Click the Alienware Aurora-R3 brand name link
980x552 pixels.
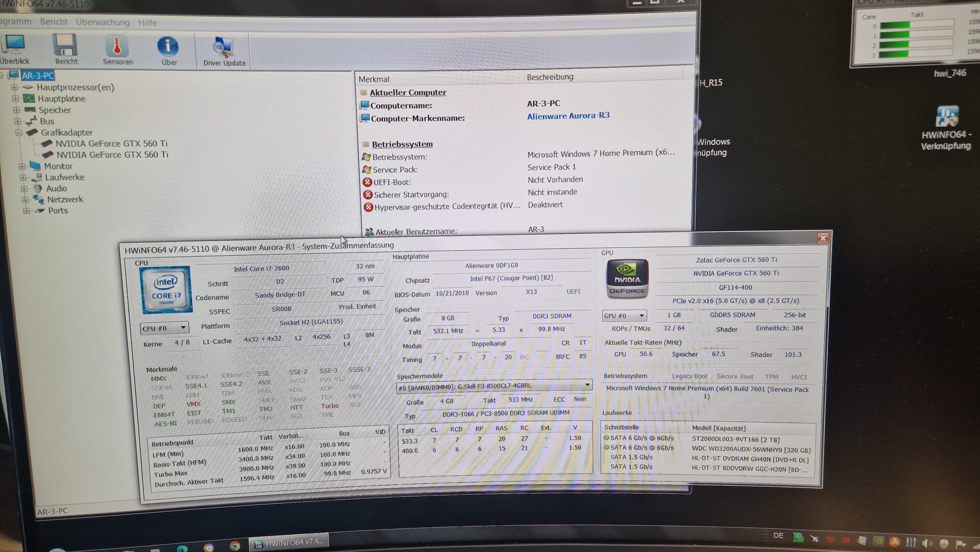point(568,116)
